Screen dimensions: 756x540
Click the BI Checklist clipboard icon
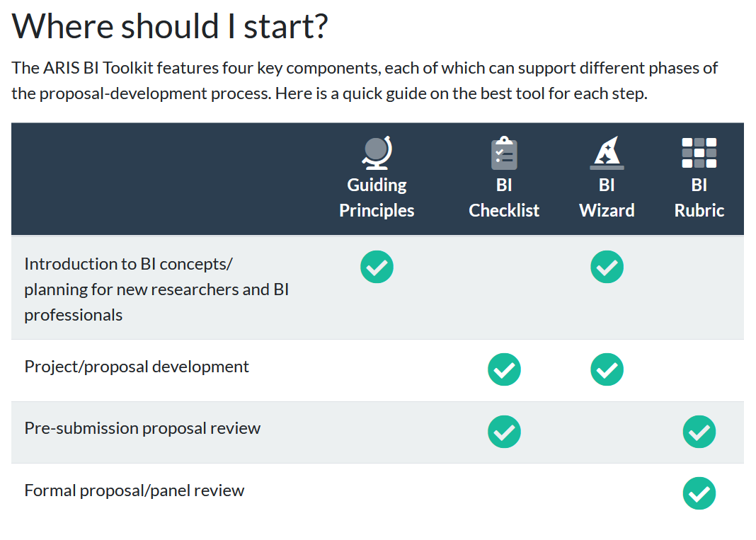[504, 153]
